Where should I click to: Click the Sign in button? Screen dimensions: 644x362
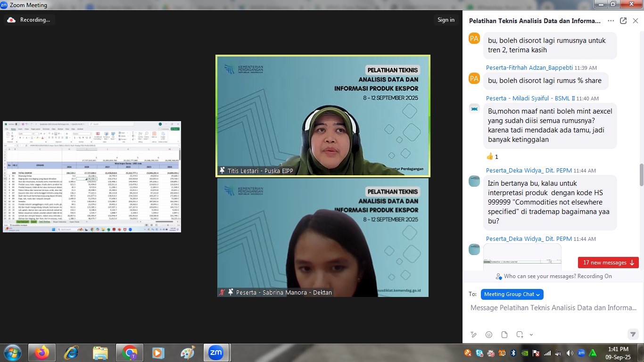(x=446, y=20)
